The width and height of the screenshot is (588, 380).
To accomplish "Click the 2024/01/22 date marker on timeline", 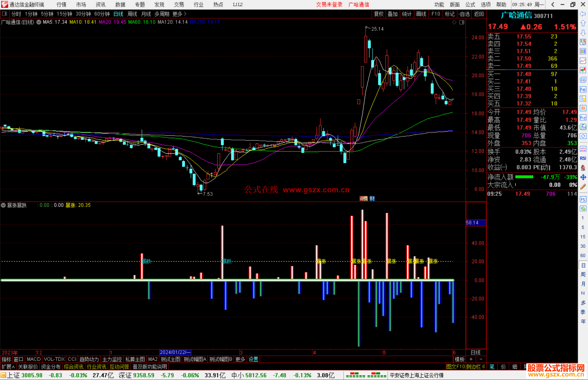I will pyautogui.click(x=175, y=352).
